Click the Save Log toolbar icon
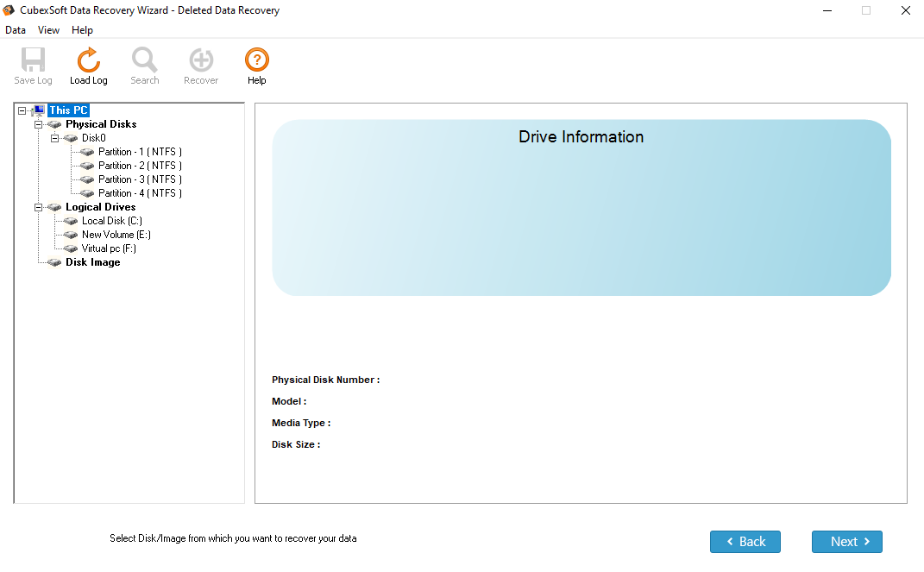This screenshot has width=924, height=572. click(x=33, y=60)
